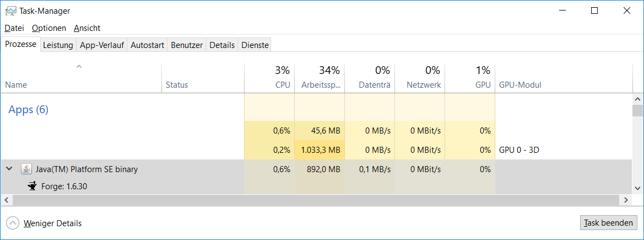Screen dimensions: 644x240
Task: Open the Optionen menu
Action: pos(49,28)
